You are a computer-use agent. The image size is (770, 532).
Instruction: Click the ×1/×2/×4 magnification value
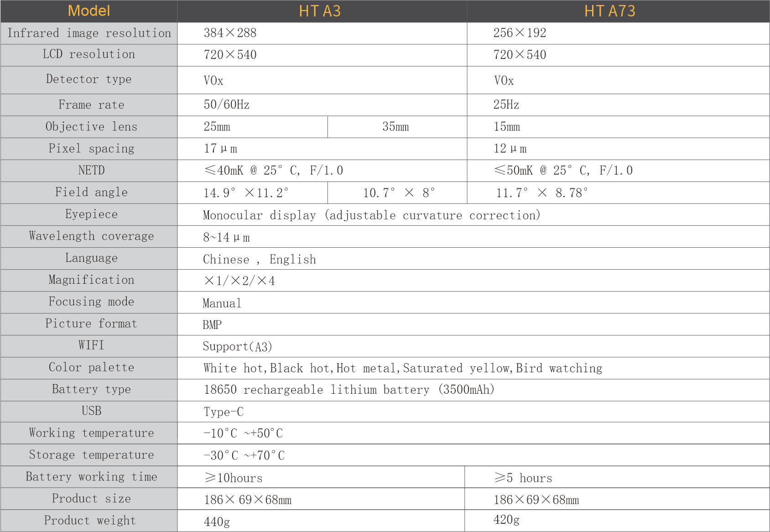point(239,281)
